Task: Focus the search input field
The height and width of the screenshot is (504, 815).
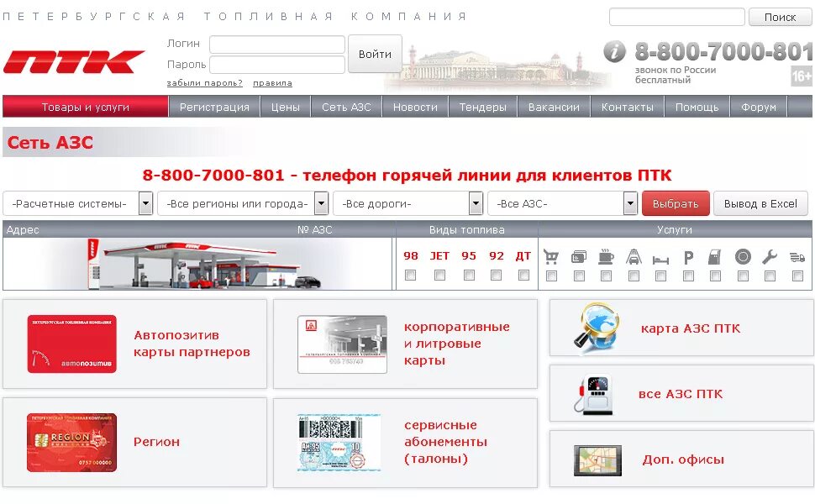Action: [676, 17]
